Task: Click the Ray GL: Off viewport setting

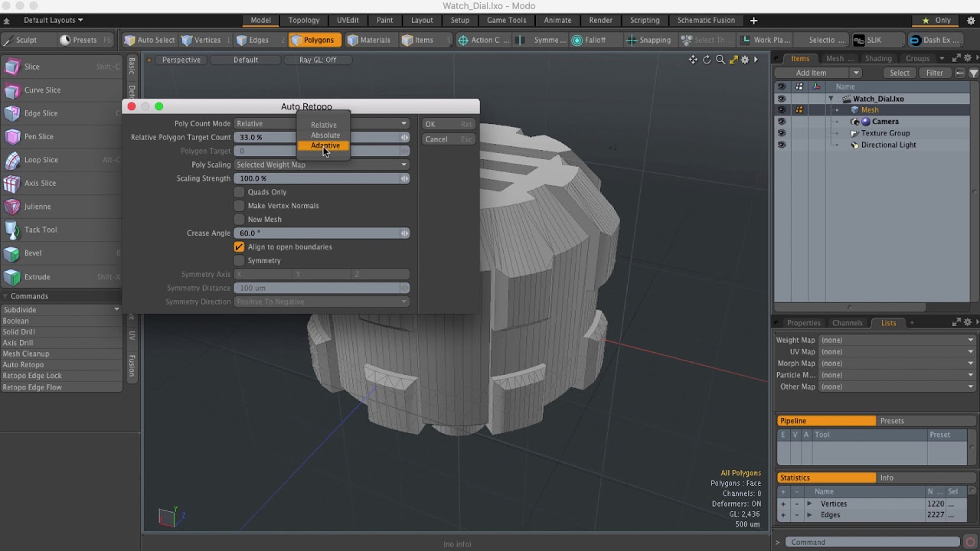Action: tap(318, 60)
